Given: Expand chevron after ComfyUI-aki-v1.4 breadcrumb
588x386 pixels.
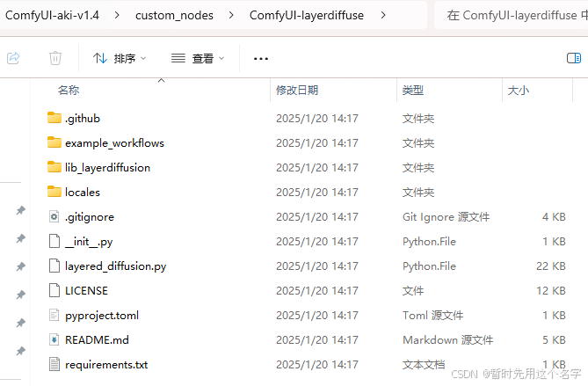Looking at the screenshot, I should tap(117, 15).
